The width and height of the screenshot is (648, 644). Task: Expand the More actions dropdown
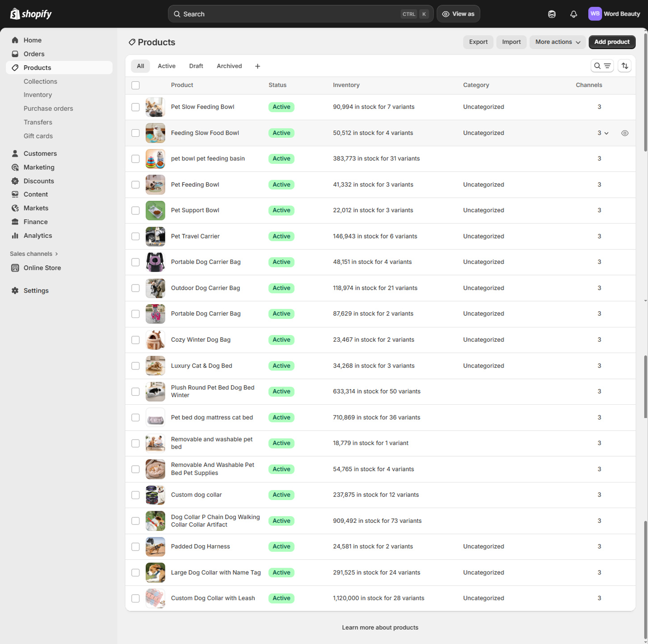point(558,42)
